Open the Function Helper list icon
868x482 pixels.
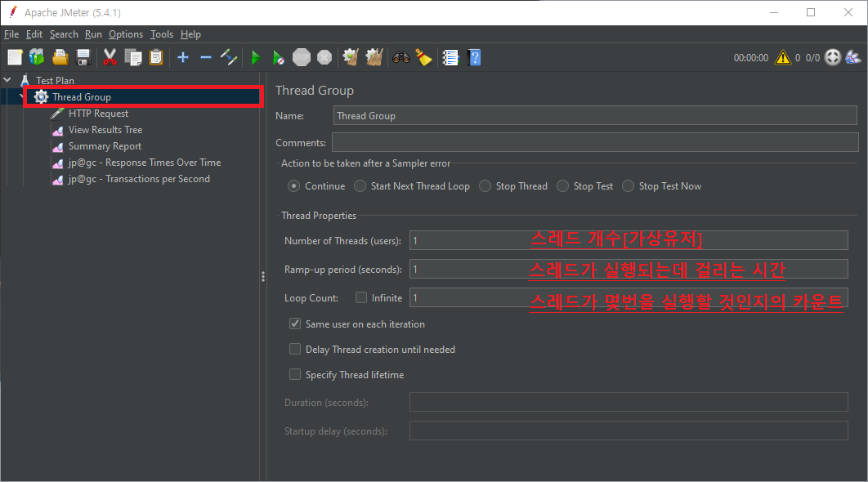(x=450, y=57)
